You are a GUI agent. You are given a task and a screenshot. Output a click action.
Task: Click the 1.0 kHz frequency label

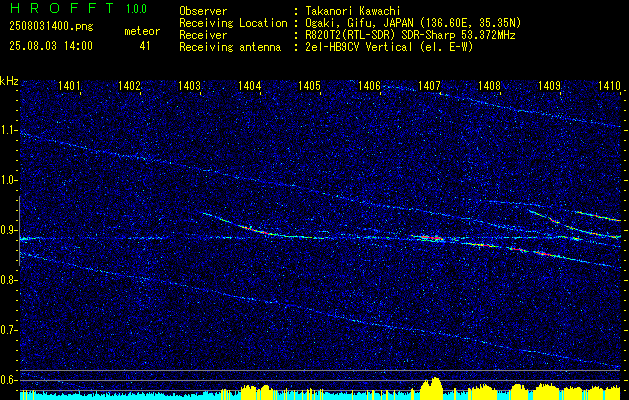pyautogui.click(x=8, y=181)
